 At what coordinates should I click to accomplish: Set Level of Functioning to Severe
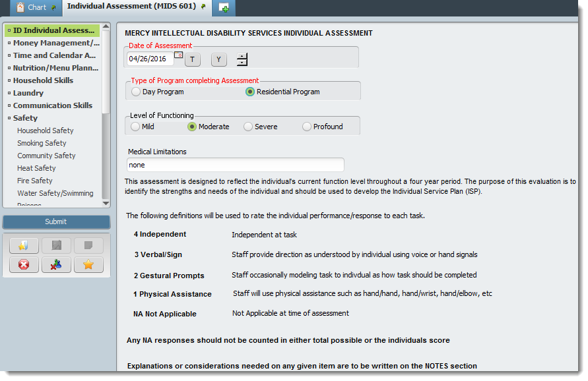coord(248,127)
